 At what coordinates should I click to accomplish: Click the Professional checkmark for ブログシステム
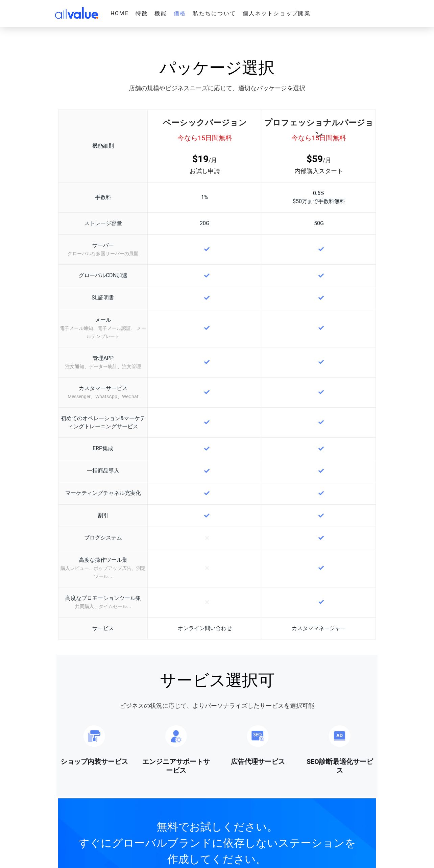tap(321, 538)
